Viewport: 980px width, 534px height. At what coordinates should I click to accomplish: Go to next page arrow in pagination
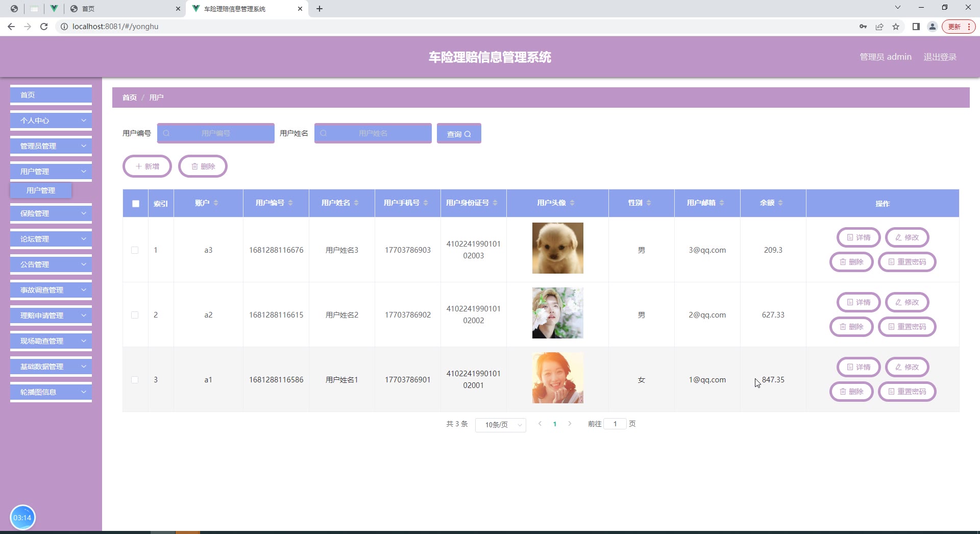tap(570, 424)
